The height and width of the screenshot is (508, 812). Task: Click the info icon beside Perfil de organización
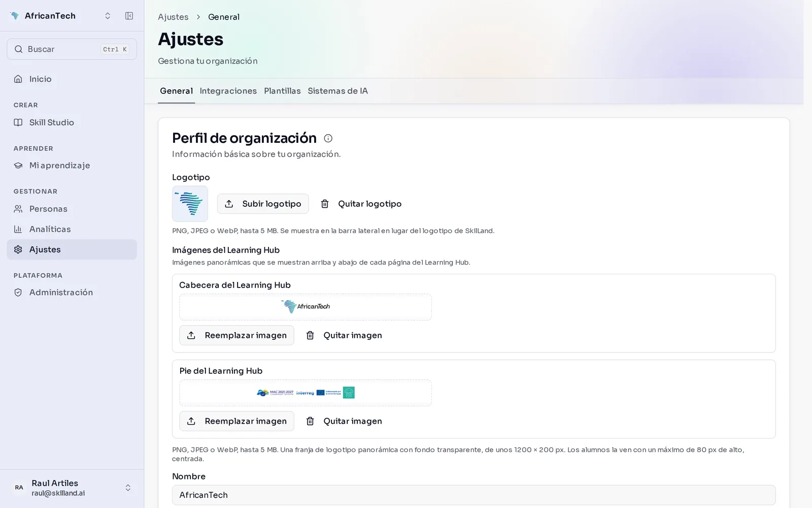328,138
